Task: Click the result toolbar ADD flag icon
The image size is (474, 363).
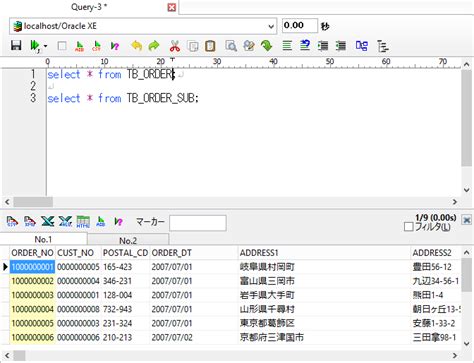Action: (x=101, y=221)
